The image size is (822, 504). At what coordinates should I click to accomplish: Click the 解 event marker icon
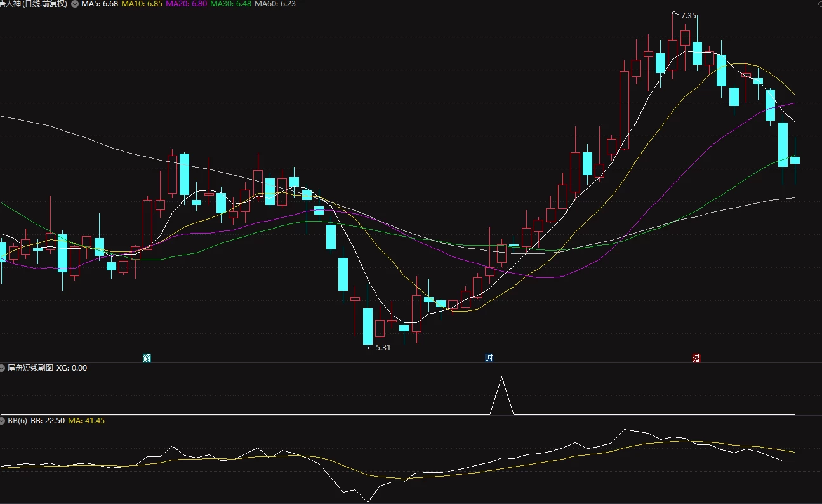[147, 358]
